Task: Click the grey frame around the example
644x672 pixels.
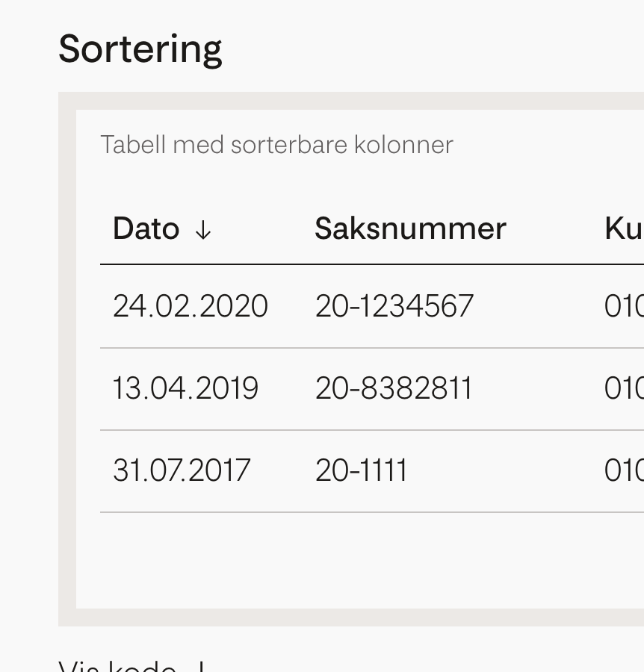Action: [x=67, y=359]
